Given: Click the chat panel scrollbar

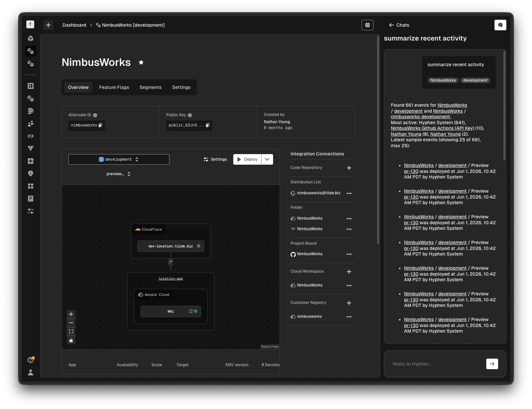Looking at the screenshot, I should click(x=504, y=105).
